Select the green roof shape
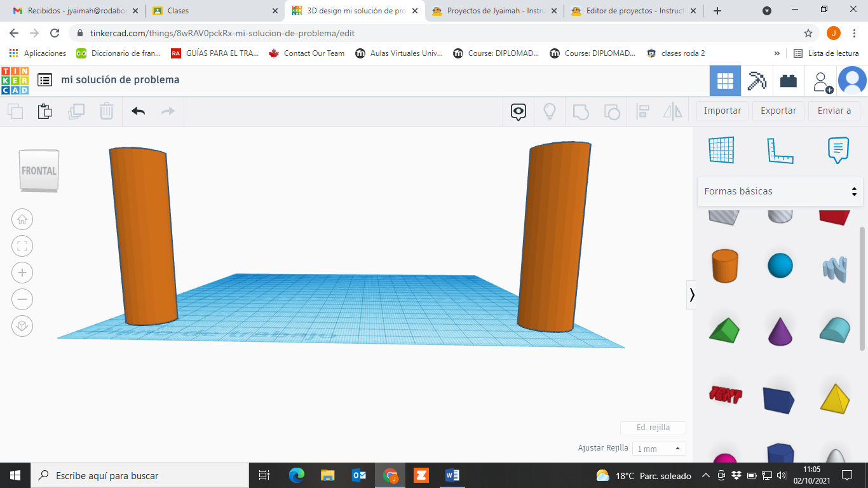The width and height of the screenshot is (868, 488). pyautogui.click(x=724, y=330)
